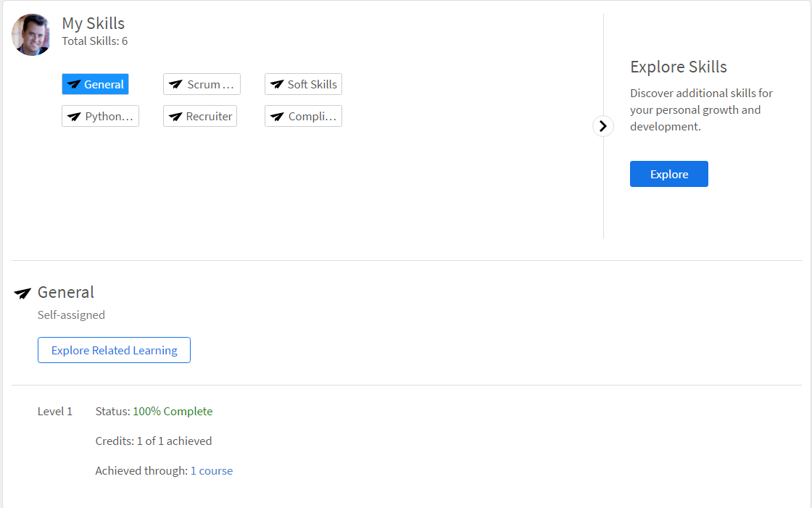Click the paper plane icon on Python chip
Screen dimensions: 812x508
(74, 117)
